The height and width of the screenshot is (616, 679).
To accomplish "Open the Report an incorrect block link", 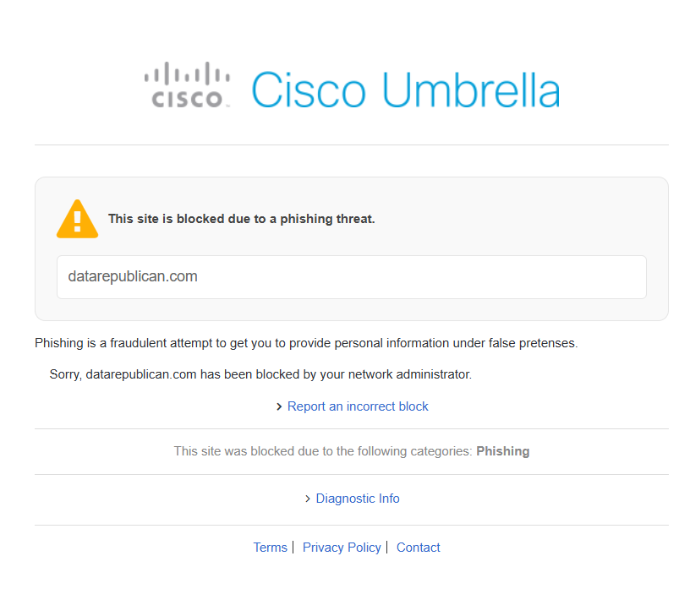I will point(358,406).
